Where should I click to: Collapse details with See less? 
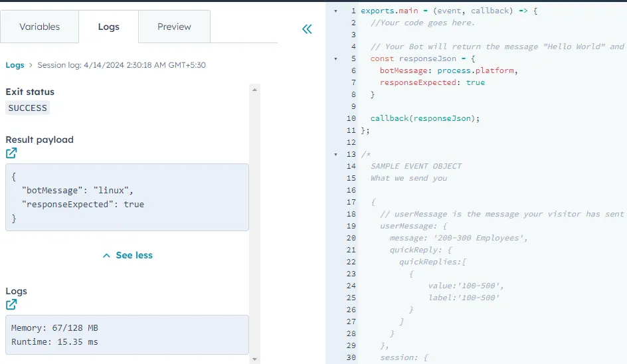tap(128, 255)
